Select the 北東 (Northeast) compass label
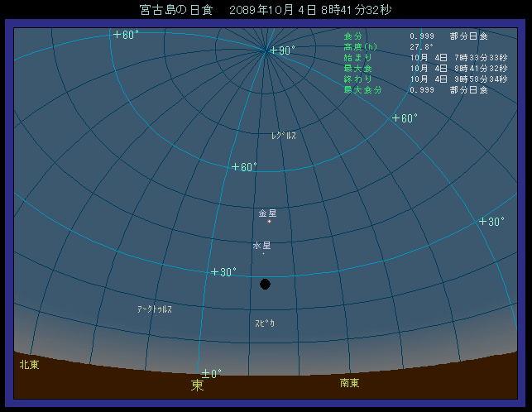The image size is (532, 412). pos(29,364)
